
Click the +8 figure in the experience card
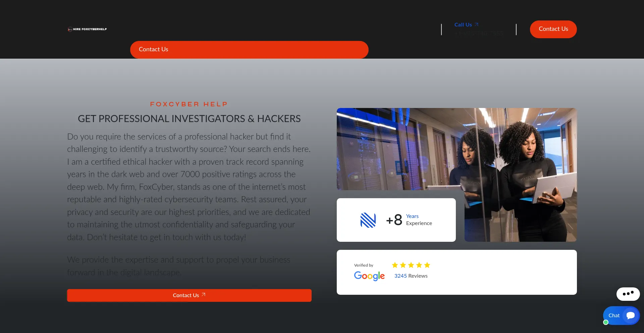click(394, 220)
